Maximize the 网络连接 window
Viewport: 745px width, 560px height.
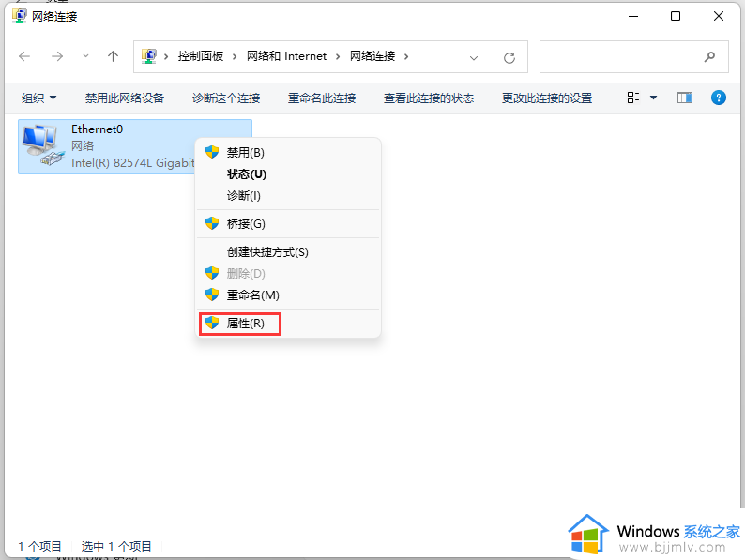pos(676,16)
